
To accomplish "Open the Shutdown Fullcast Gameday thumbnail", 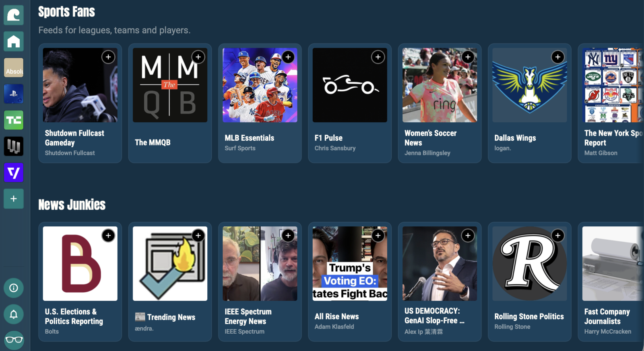I will coord(80,85).
